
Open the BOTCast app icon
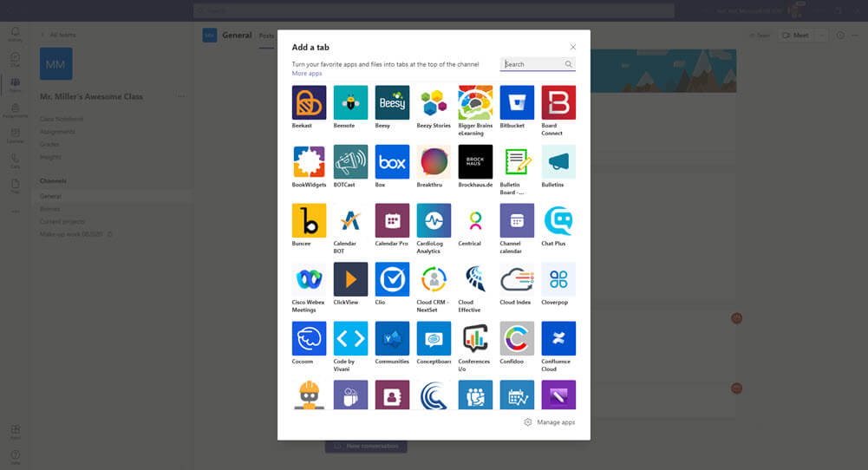[x=350, y=161]
